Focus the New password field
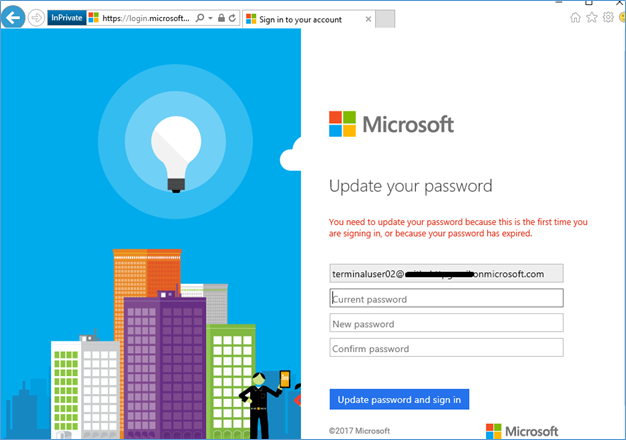Screen dimensions: 626x440 pos(446,323)
